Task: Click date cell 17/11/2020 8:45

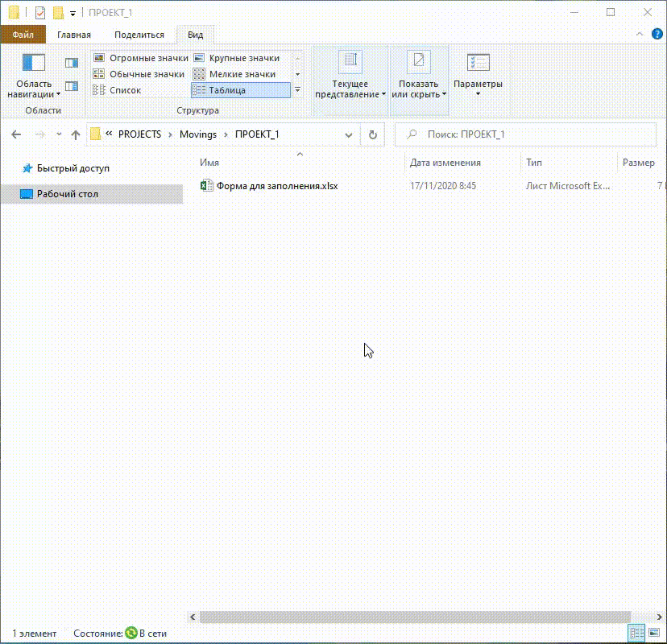Action: [443, 186]
